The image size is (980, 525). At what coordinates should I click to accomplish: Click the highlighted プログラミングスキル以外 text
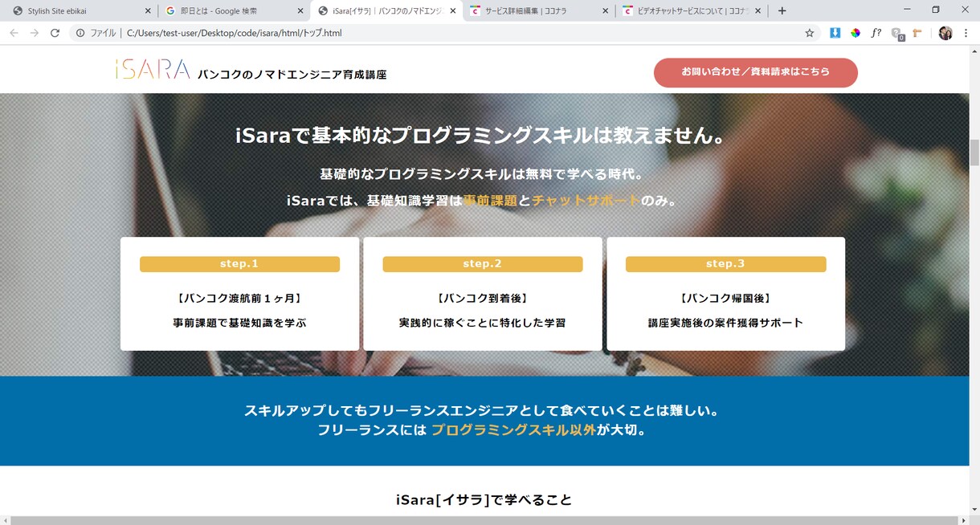point(513,429)
